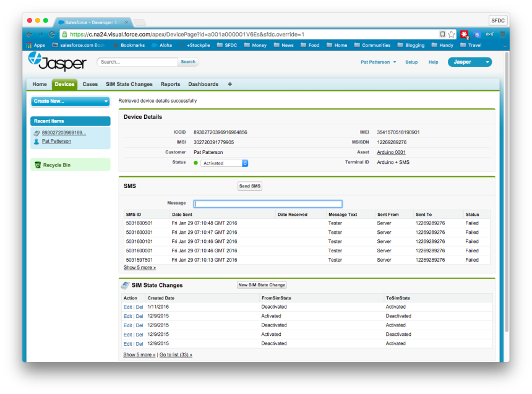532x394 pixels.
Task: Click the page icon in address bar
Action: pos(442,34)
